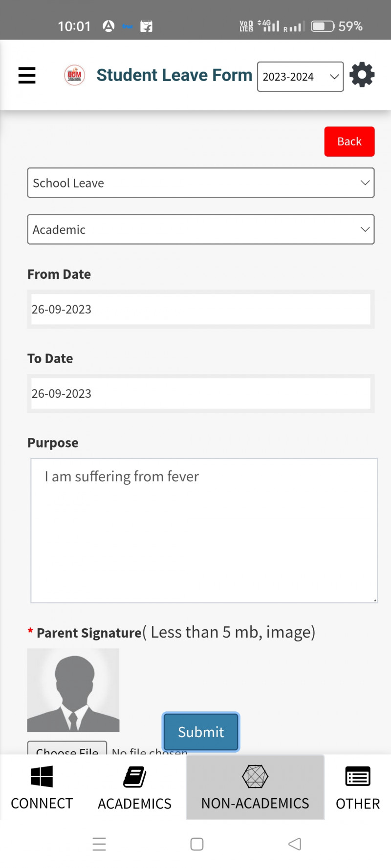391x868 pixels.
Task: Switch to the CONNECT tab
Action: pos(42,803)
